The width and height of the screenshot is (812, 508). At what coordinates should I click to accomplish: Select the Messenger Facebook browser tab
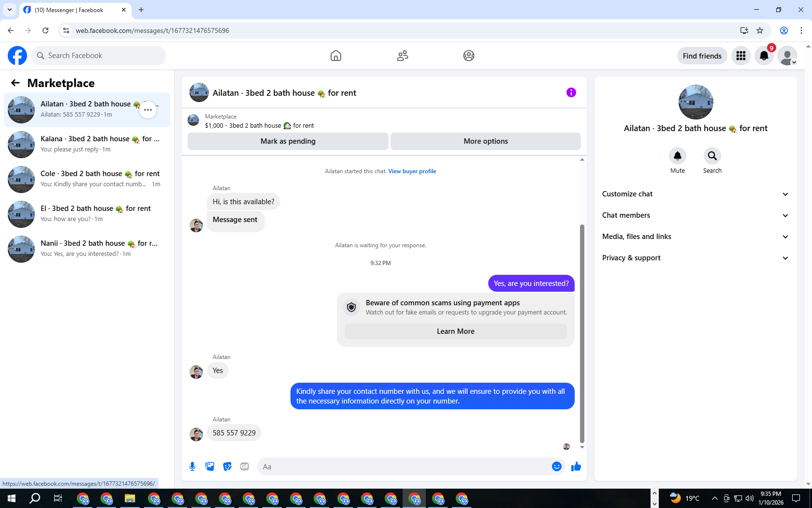(75, 10)
